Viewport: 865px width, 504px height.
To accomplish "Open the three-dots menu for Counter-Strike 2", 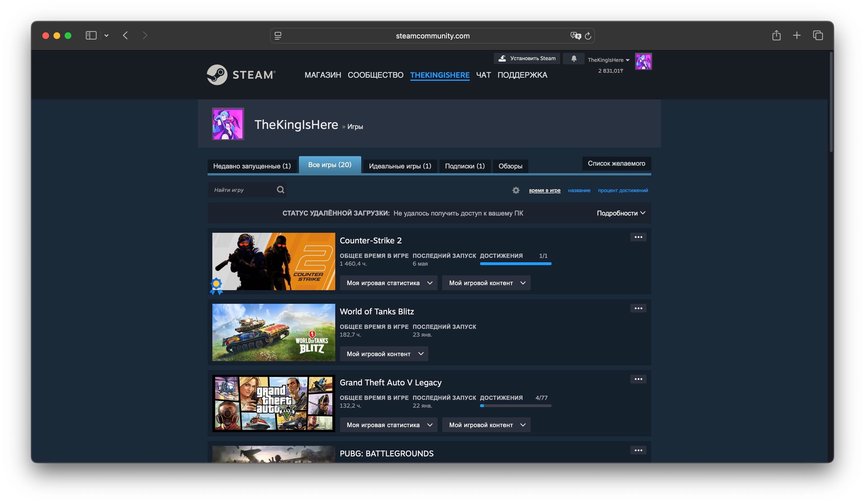I will pyautogui.click(x=638, y=237).
